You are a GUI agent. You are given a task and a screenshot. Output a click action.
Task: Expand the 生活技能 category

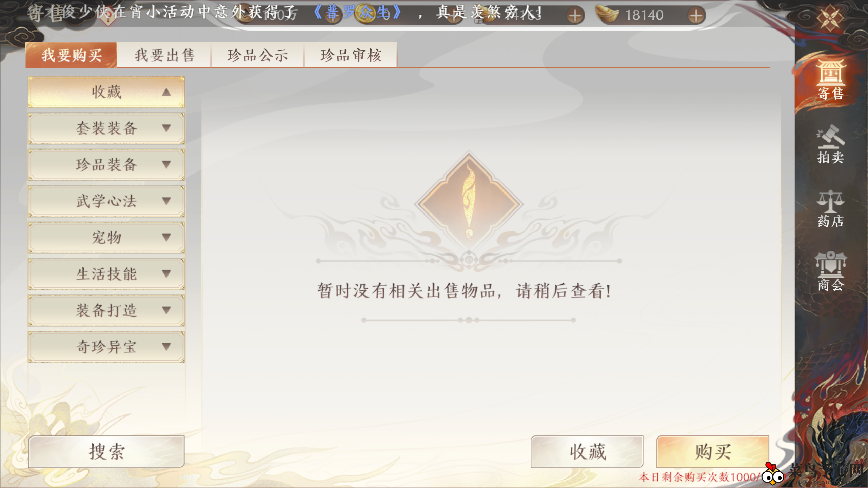106,274
